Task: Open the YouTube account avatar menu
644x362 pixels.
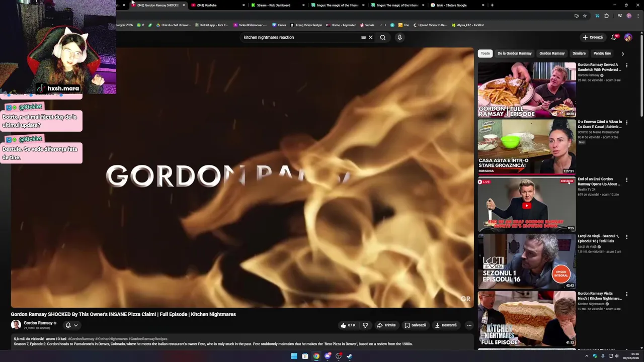Action: [628, 37]
